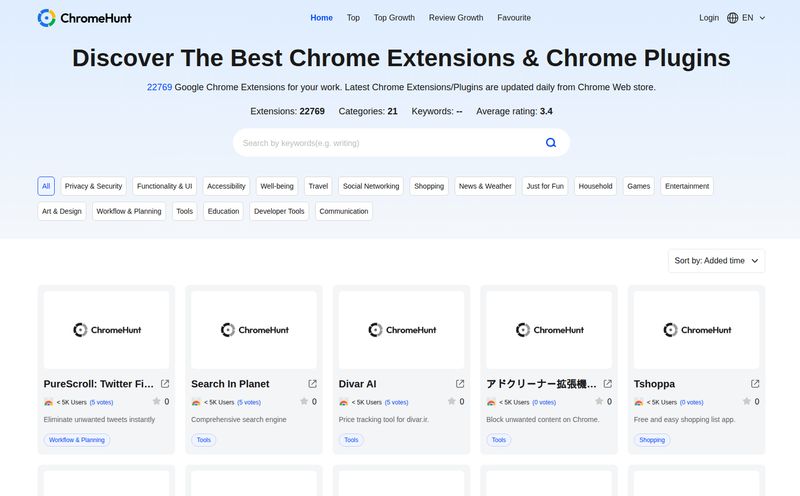Click Chrome store icon on Search In Planet card
Screen dimensions: 800x496
point(196,402)
